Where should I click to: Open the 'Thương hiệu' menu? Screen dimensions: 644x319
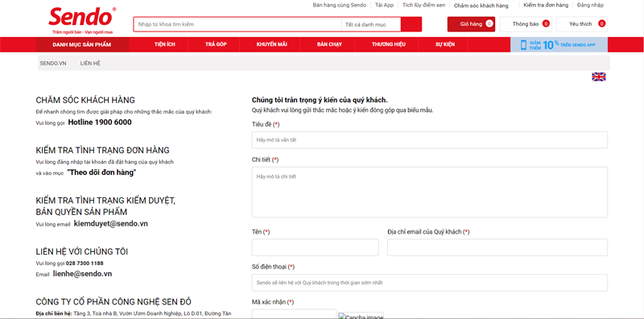pyautogui.click(x=389, y=44)
